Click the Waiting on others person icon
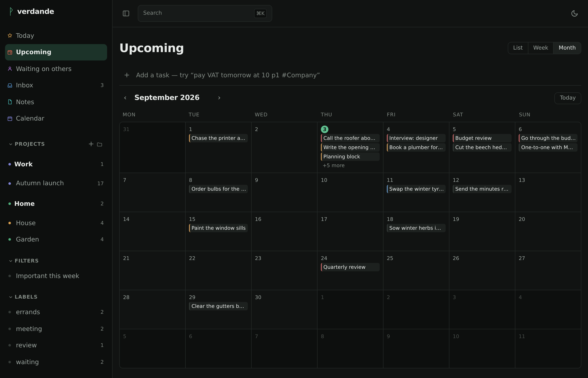This screenshot has height=378, width=588. pyautogui.click(x=10, y=69)
